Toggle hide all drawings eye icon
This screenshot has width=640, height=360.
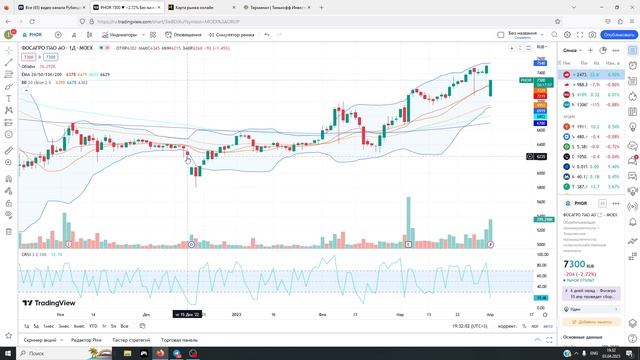click(9, 215)
